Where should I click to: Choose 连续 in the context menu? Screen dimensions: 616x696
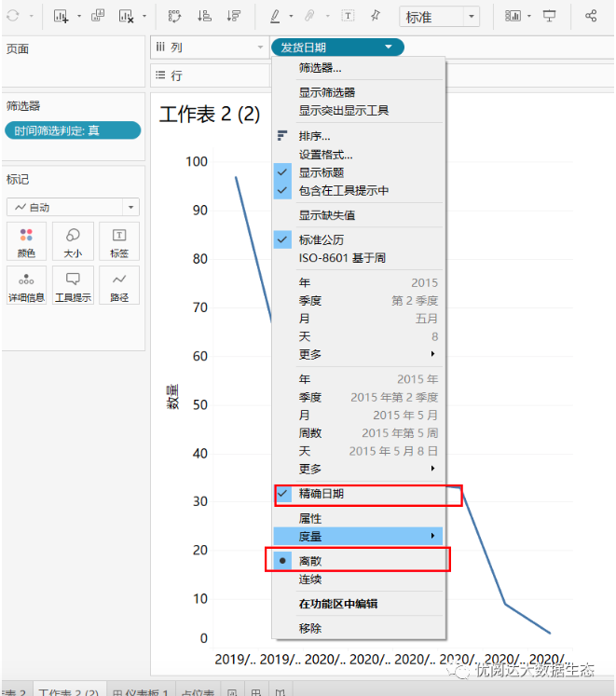point(309,580)
